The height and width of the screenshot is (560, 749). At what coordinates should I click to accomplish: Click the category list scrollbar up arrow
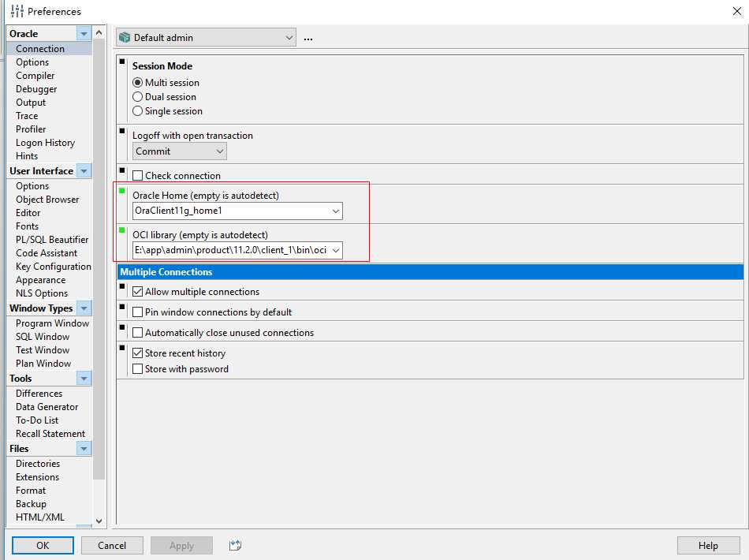click(99, 32)
